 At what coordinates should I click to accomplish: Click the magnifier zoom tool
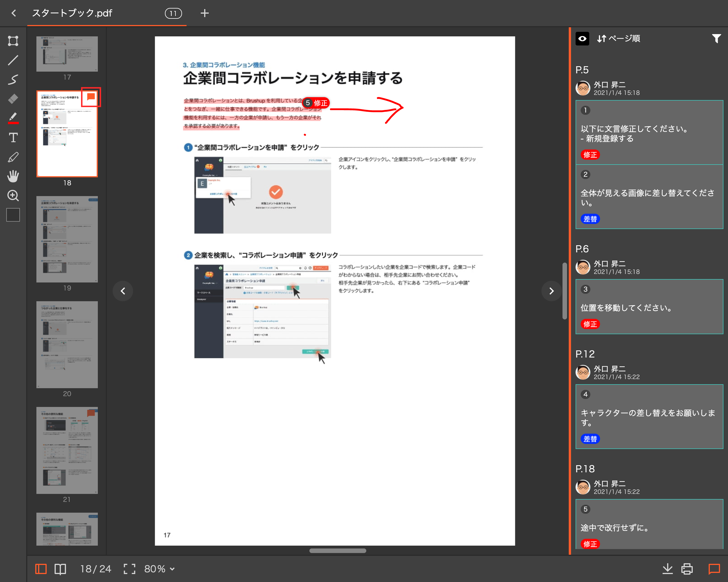tap(13, 196)
